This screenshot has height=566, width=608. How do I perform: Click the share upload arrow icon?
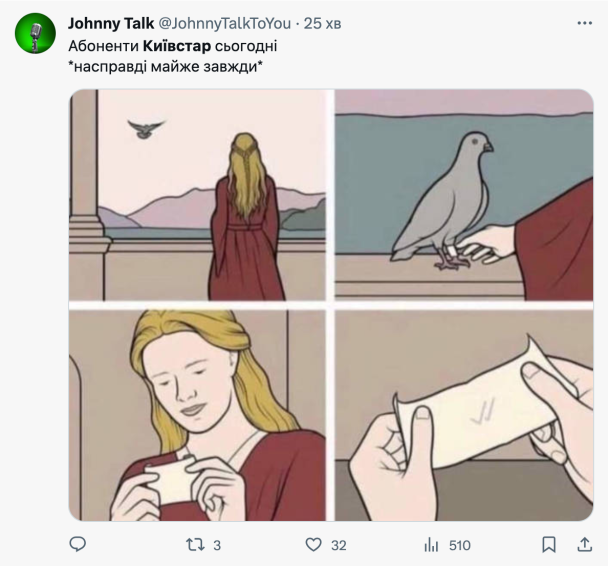pos(584,545)
